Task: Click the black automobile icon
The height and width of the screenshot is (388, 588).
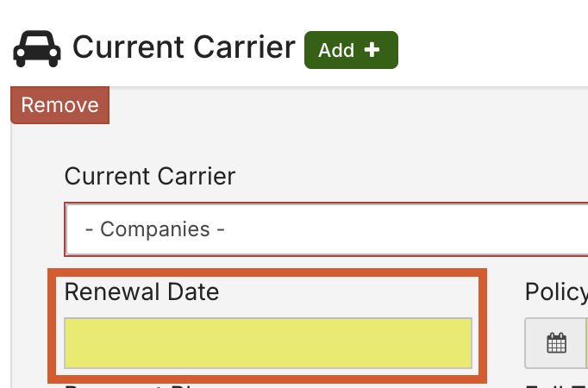Action: coord(36,49)
